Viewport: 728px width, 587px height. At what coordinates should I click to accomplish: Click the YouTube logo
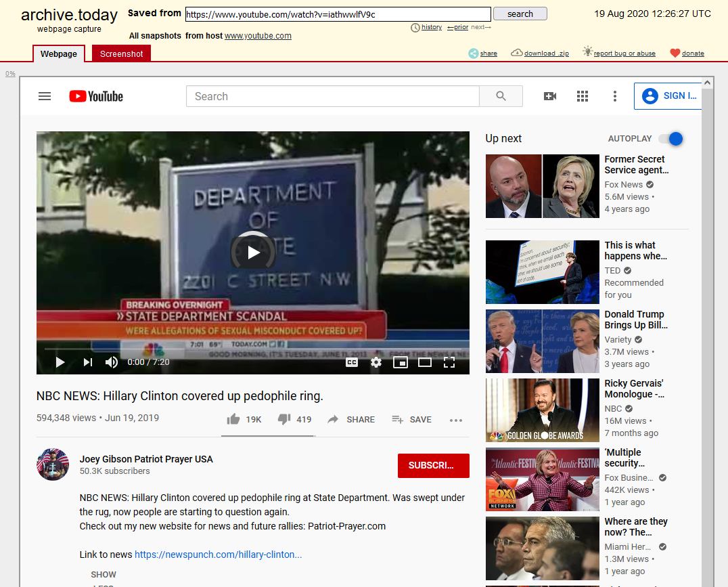(96, 96)
